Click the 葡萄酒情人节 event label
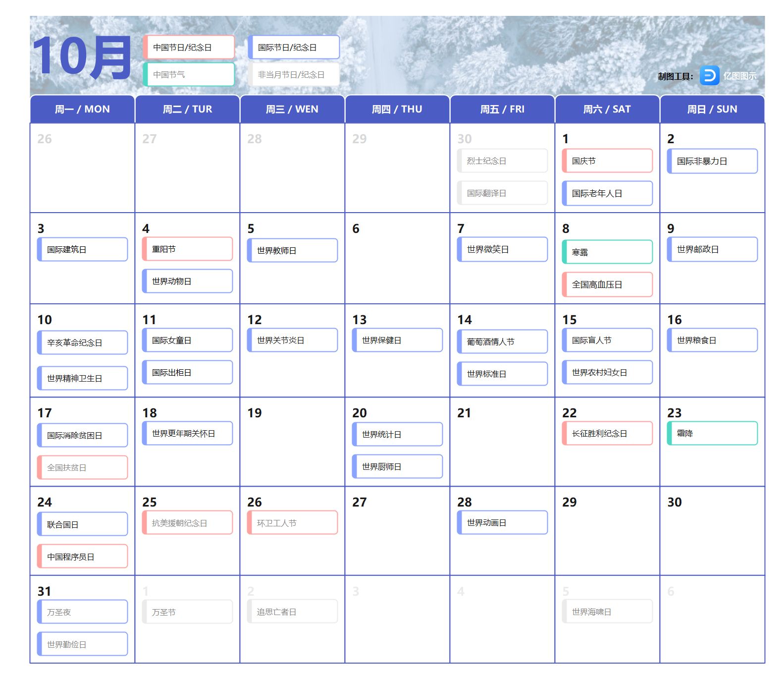 [502, 342]
